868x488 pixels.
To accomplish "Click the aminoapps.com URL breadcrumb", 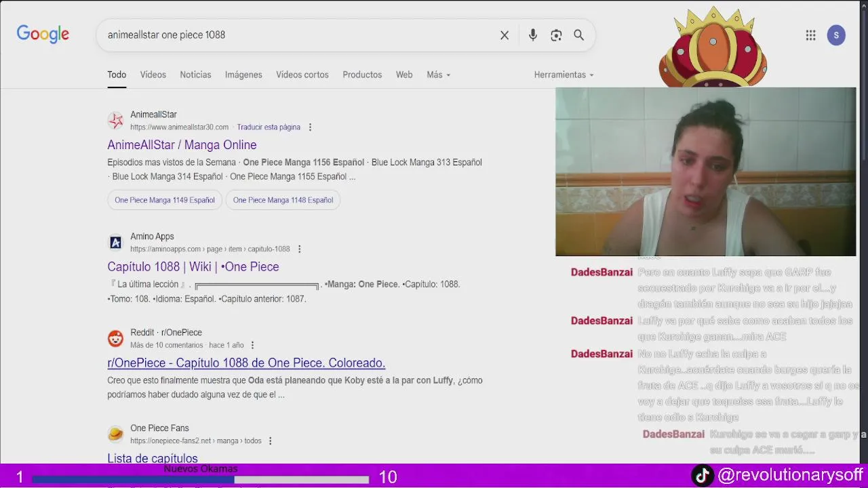I will pyautogui.click(x=210, y=249).
